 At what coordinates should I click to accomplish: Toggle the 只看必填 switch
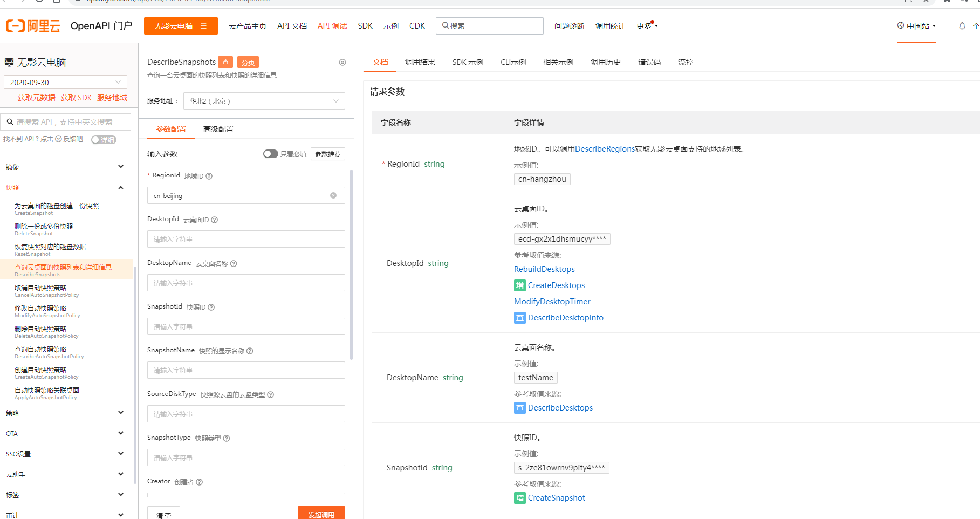pyautogui.click(x=270, y=154)
